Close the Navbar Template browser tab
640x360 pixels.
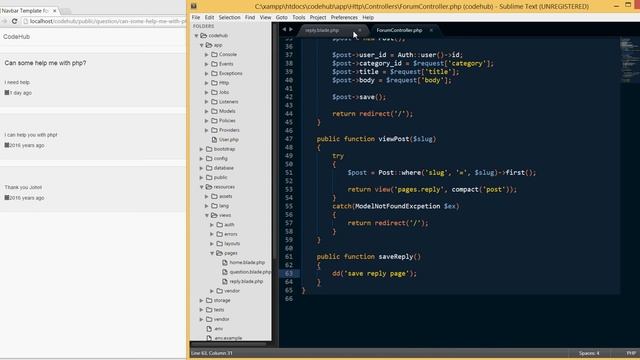54,11
